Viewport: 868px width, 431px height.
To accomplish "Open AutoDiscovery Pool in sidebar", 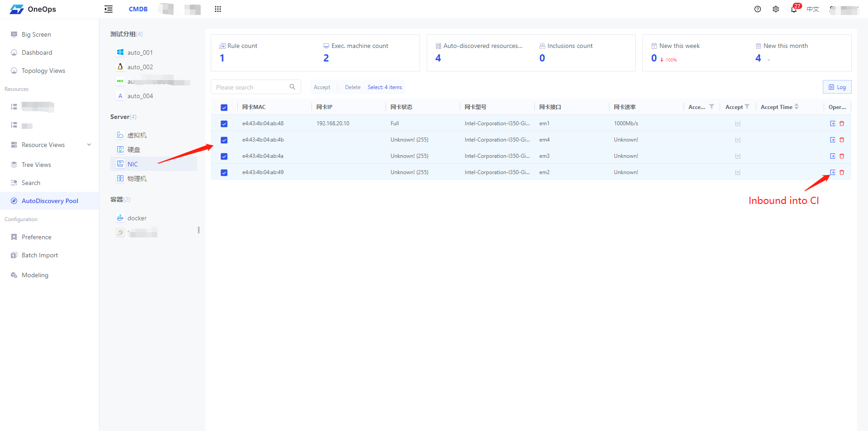I will tap(50, 201).
